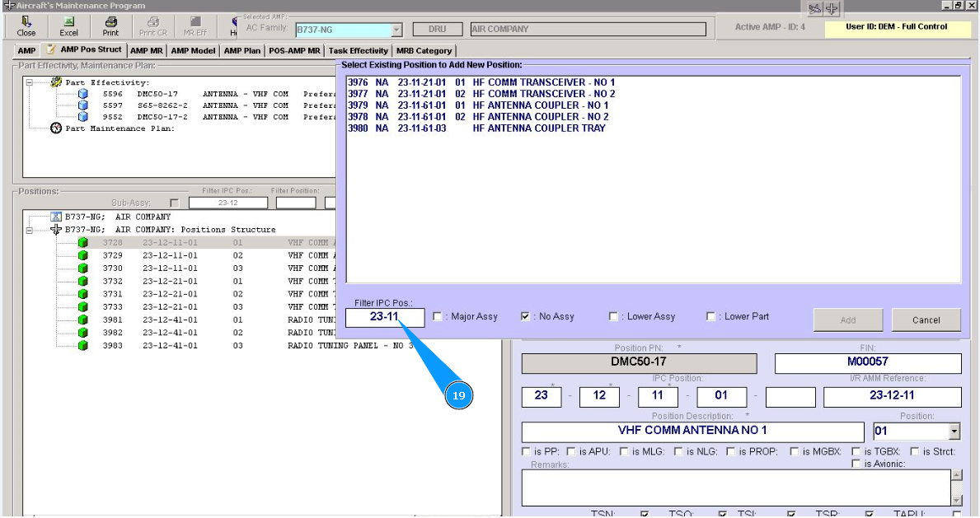Switch to the AMP Model tab
This screenshot has width=980, height=518.
pos(193,51)
